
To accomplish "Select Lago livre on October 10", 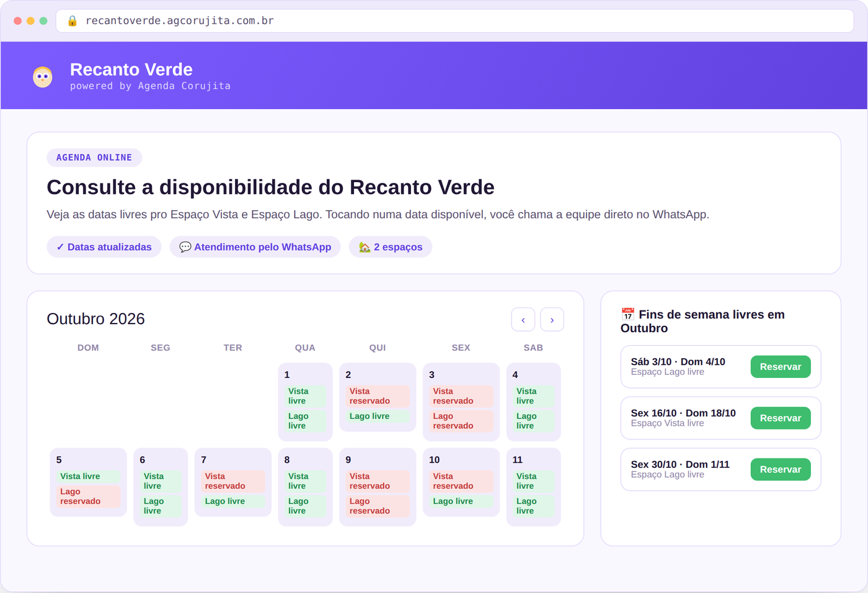I will pyautogui.click(x=461, y=501).
